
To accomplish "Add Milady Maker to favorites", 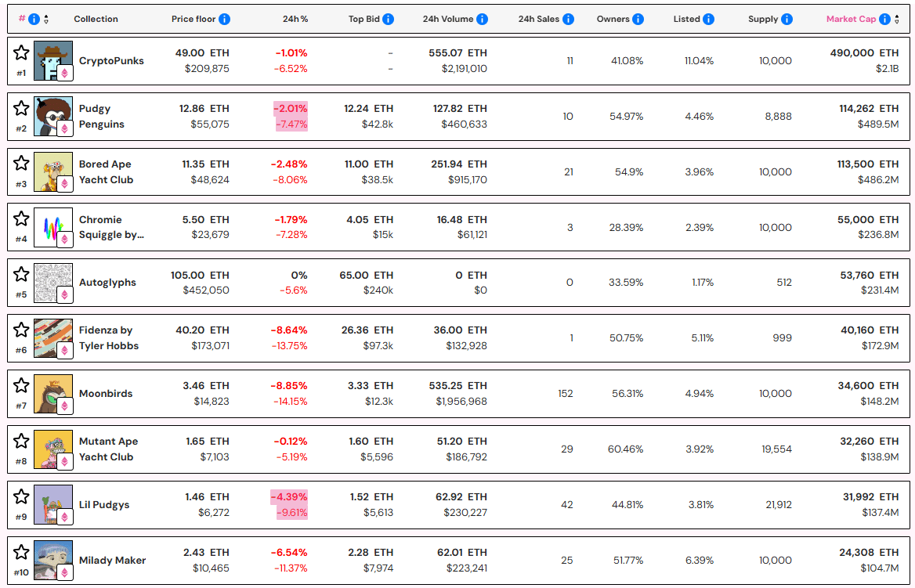I will tap(21, 552).
